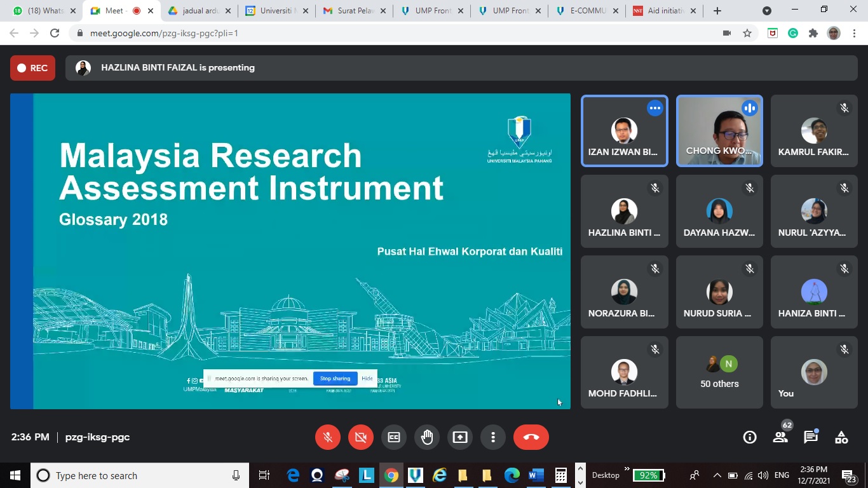Click browser back arrow

coord(14,33)
